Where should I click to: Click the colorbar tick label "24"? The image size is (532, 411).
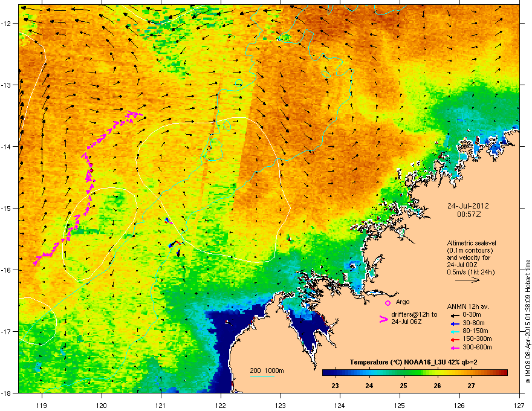[369, 386]
